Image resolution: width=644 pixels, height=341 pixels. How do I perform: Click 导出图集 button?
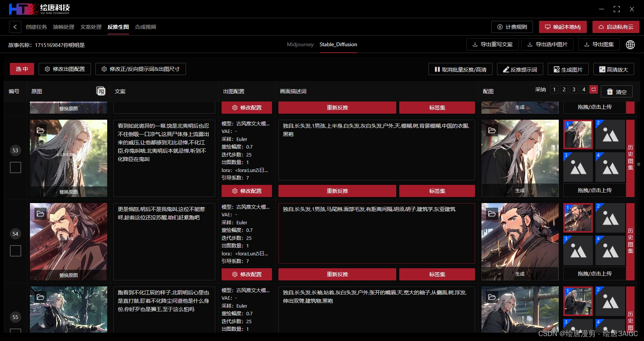coord(599,44)
